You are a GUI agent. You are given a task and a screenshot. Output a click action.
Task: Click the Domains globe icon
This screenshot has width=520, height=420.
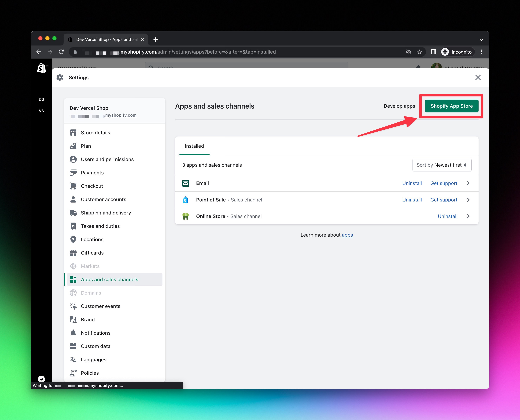click(x=73, y=293)
